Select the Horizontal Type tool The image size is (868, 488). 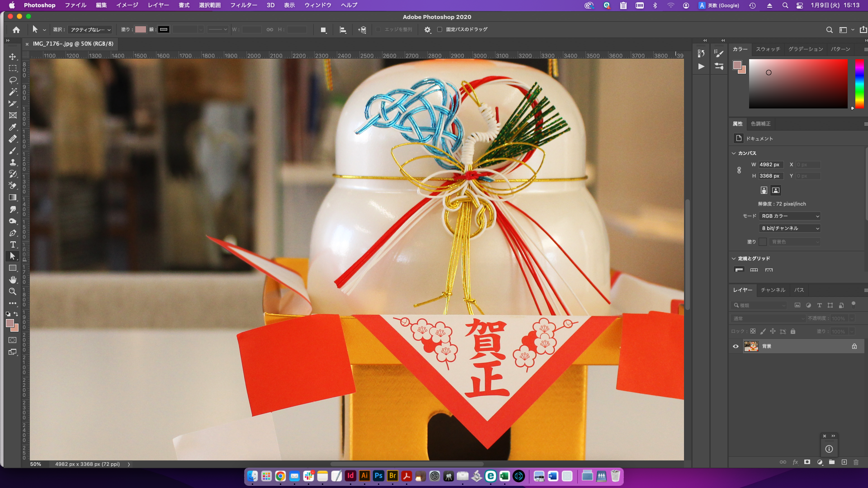point(13,244)
